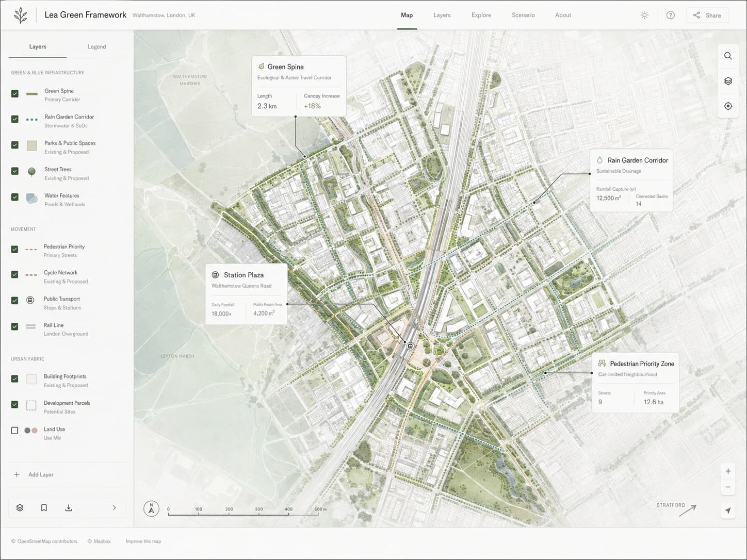Uncheck the Rain Garden Corridor checkbox

pos(14,119)
